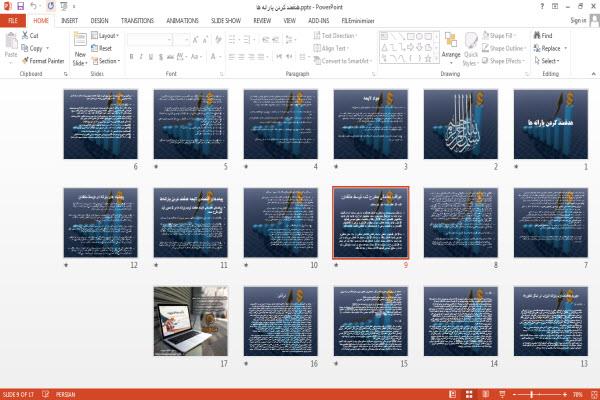Click the Start From Beginning icon in quick access

pyautogui.click(x=64, y=6)
